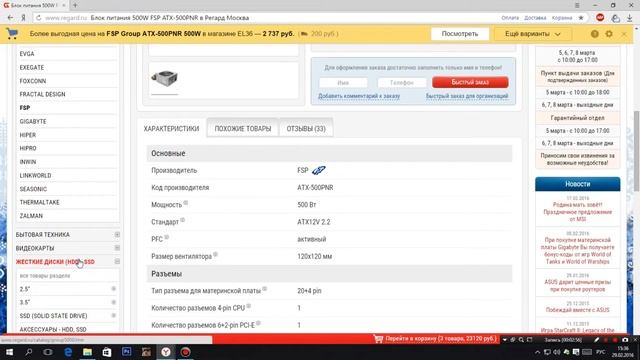Open the browser hamburger menu

click(x=577, y=5)
